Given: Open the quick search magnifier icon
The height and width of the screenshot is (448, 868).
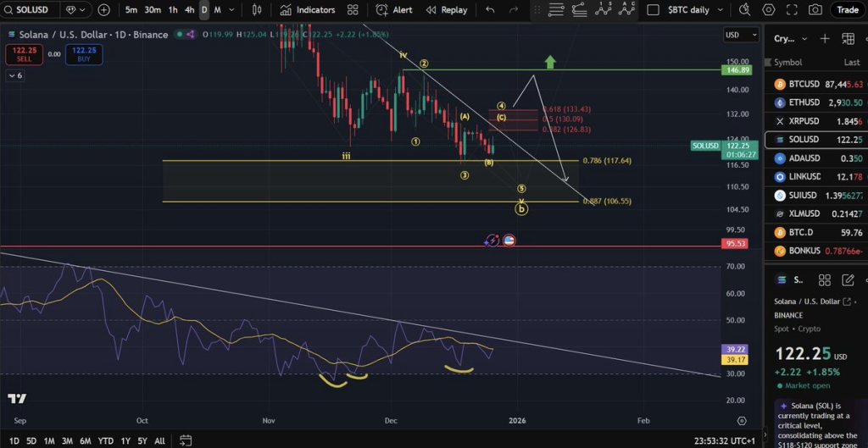Looking at the screenshot, I should (745, 10).
